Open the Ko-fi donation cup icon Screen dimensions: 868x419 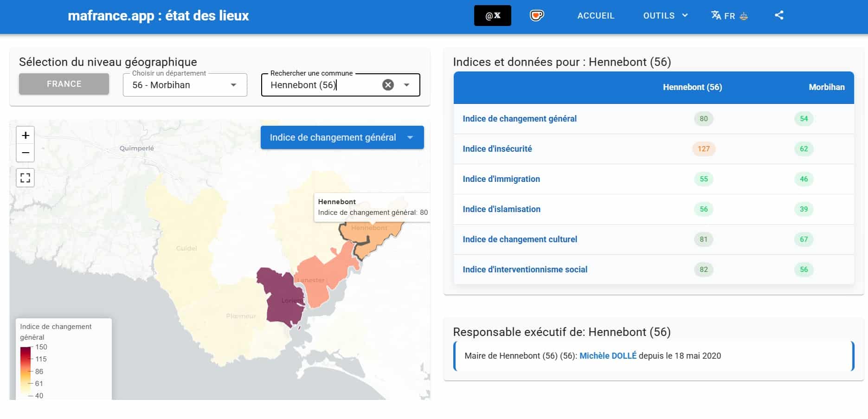coord(536,15)
